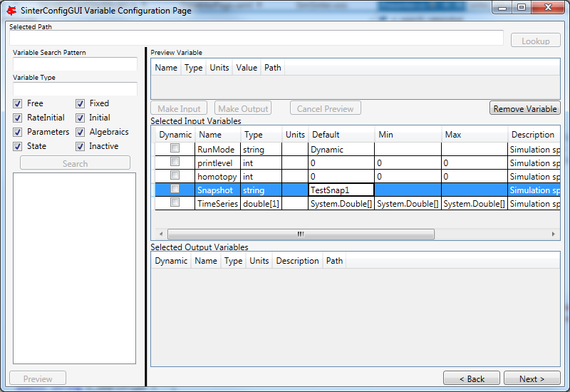Click the Dynamic default value of RunMode

click(x=341, y=150)
